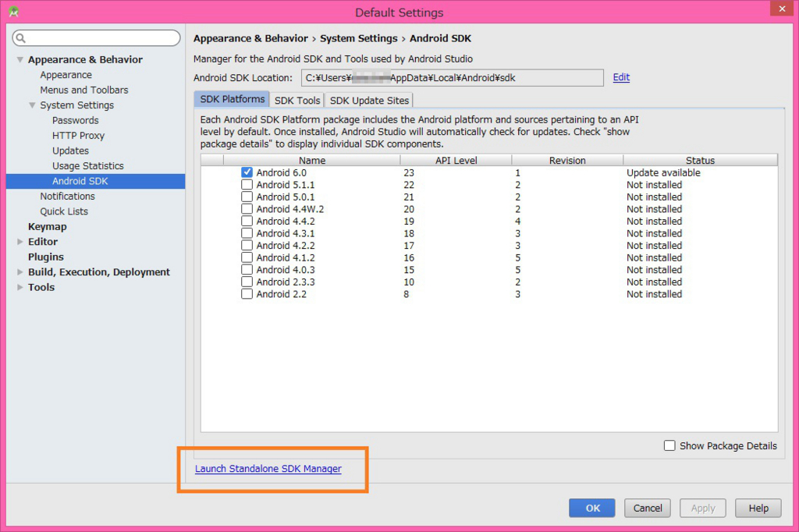
Task: Confirm with the OK button
Action: [x=592, y=508]
